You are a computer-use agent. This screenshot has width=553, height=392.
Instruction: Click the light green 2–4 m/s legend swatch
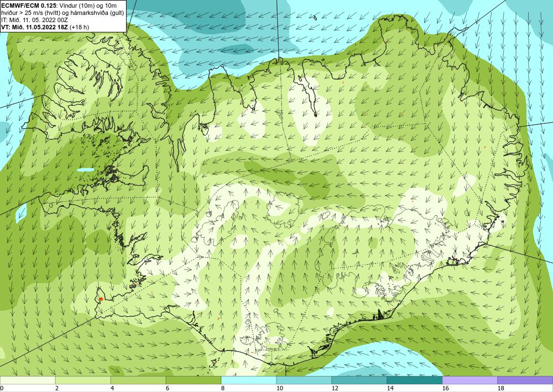83,380
